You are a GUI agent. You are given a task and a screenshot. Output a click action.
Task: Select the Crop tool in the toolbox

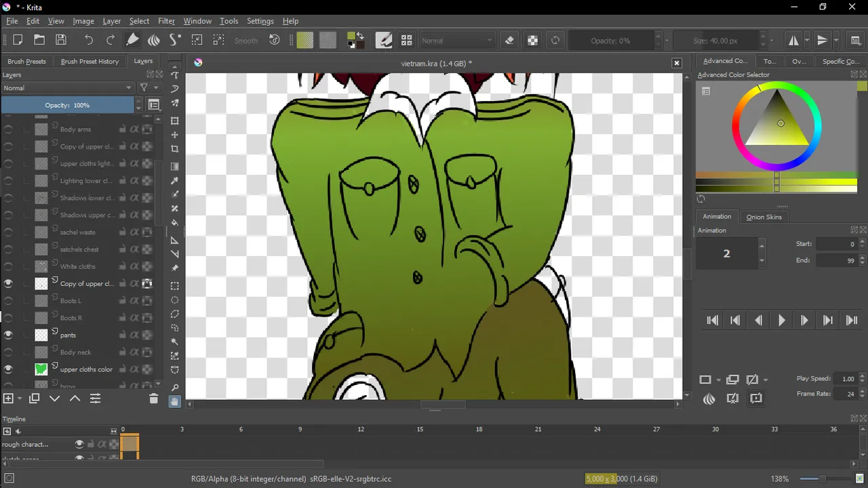pyautogui.click(x=175, y=149)
